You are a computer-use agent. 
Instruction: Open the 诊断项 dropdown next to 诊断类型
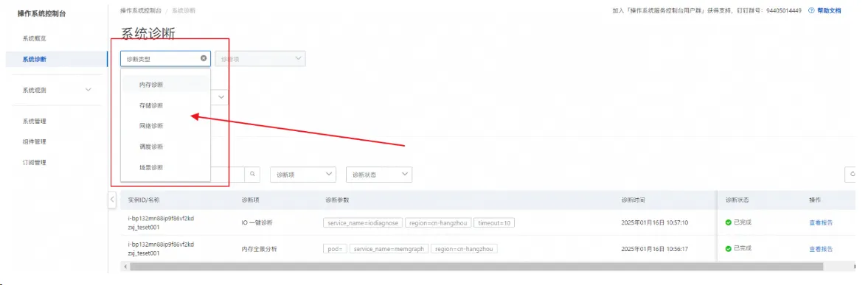pos(260,59)
